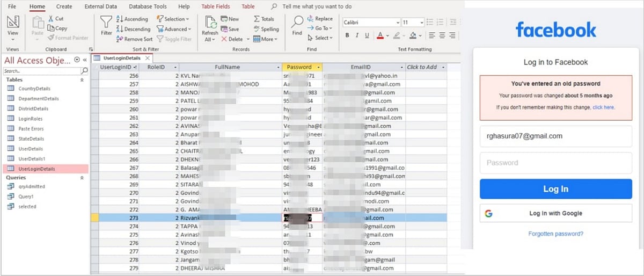Open the Password column filter arrow
Screen dimensions: 644x276
tap(319, 67)
